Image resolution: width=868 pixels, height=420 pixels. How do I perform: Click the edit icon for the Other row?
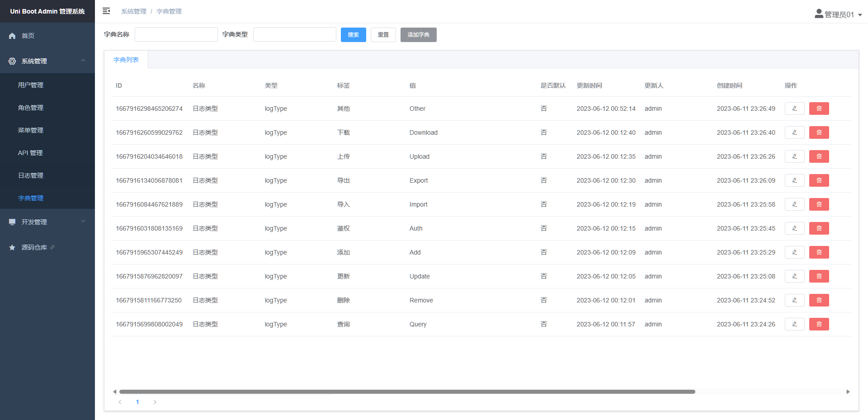click(x=794, y=109)
